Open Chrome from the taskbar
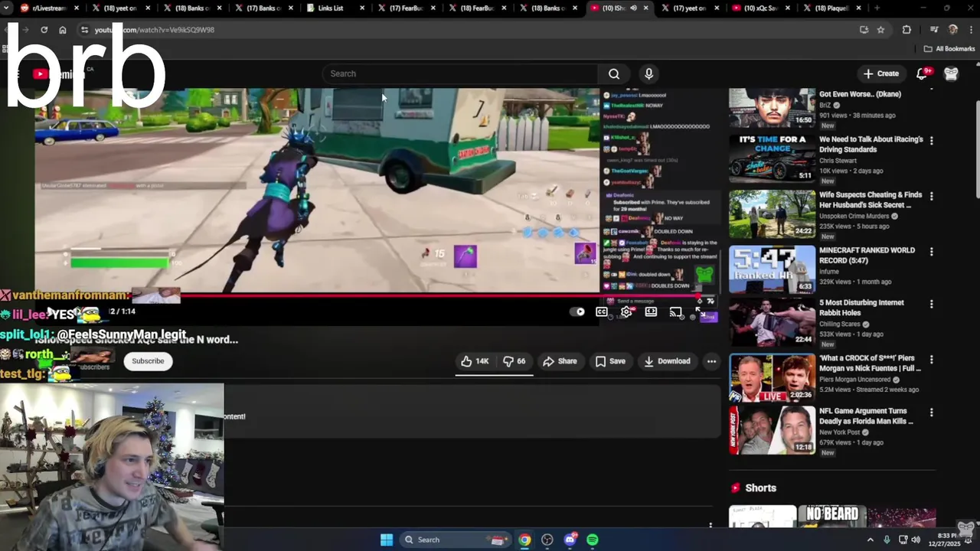The image size is (980, 551). [524, 540]
